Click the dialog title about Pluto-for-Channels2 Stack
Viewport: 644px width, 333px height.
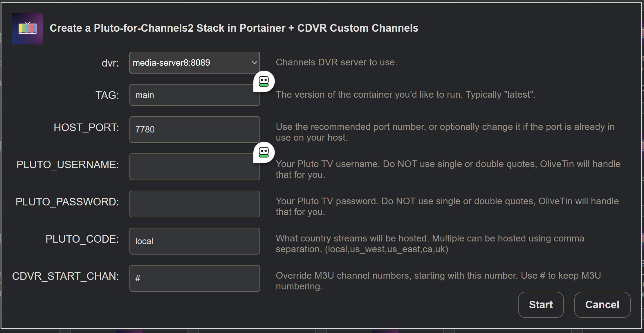[x=234, y=28]
